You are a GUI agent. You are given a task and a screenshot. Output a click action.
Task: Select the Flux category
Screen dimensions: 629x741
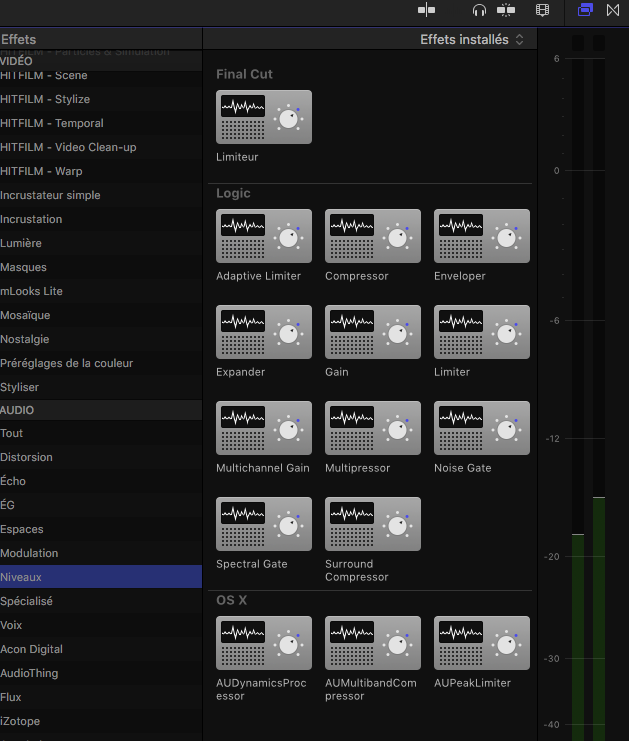point(101,697)
